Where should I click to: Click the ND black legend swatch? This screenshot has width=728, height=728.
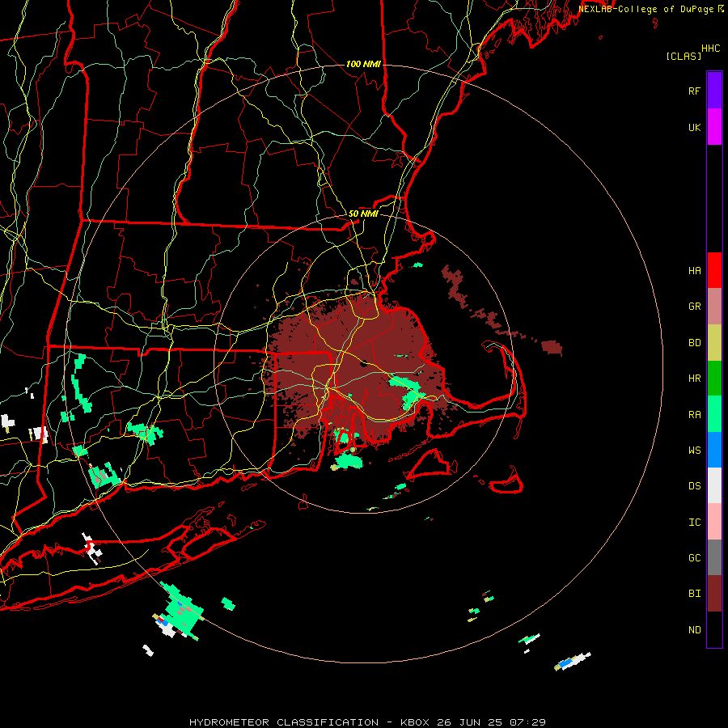[714, 629]
